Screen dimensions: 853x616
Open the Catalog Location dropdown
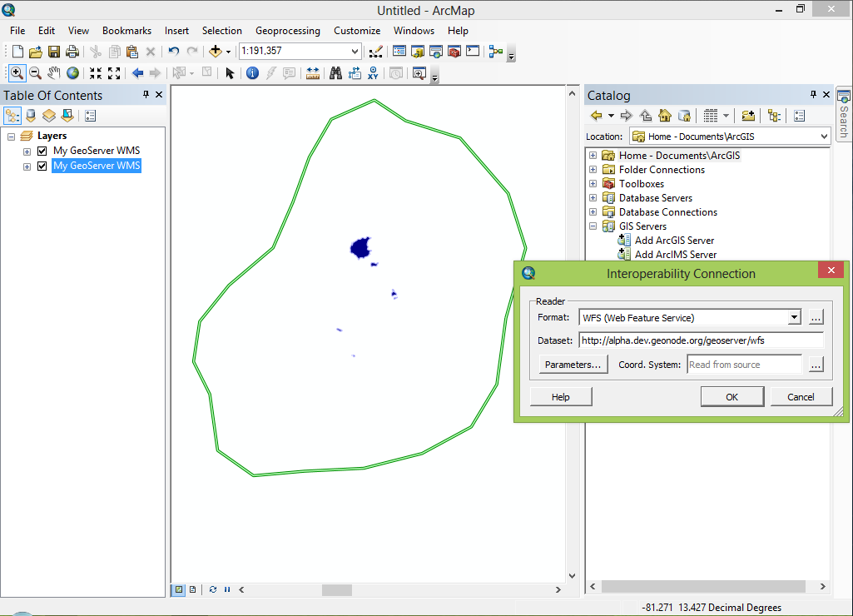pos(824,137)
